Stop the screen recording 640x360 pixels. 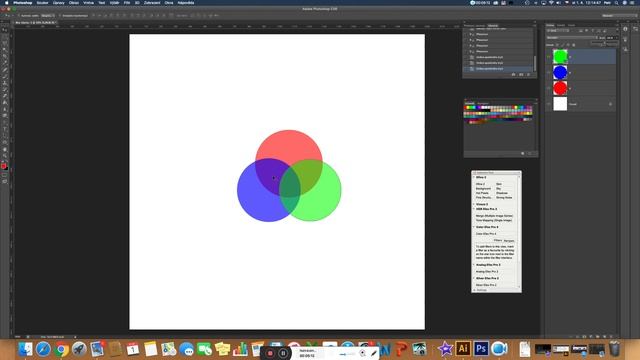click(x=270, y=353)
